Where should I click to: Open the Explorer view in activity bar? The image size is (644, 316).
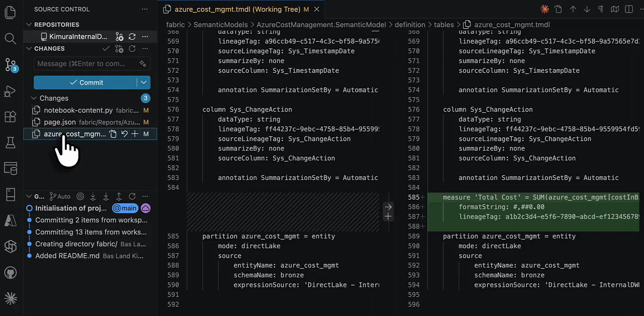[x=10, y=12]
